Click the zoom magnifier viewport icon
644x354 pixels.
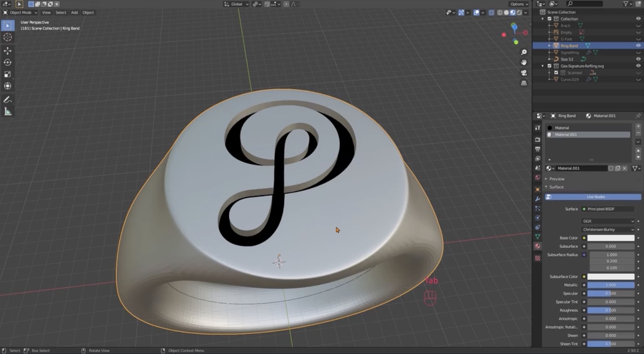click(524, 52)
